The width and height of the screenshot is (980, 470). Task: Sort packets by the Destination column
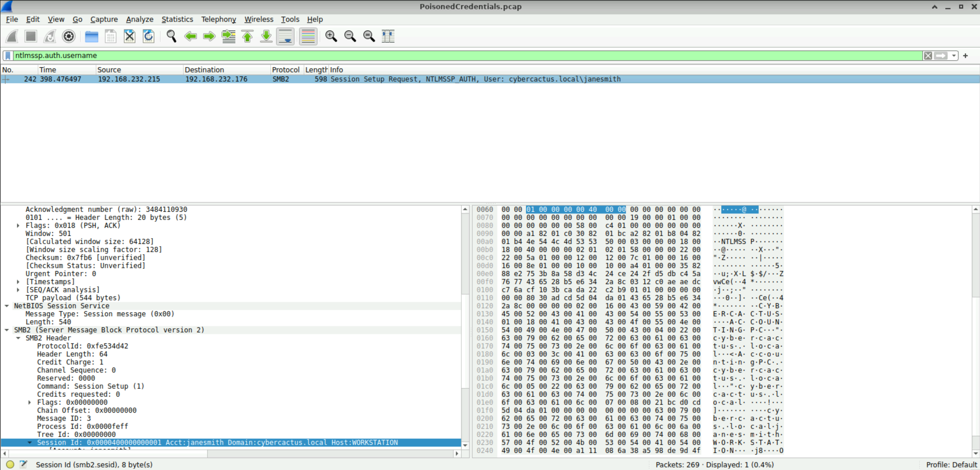[x=227, y=70]
